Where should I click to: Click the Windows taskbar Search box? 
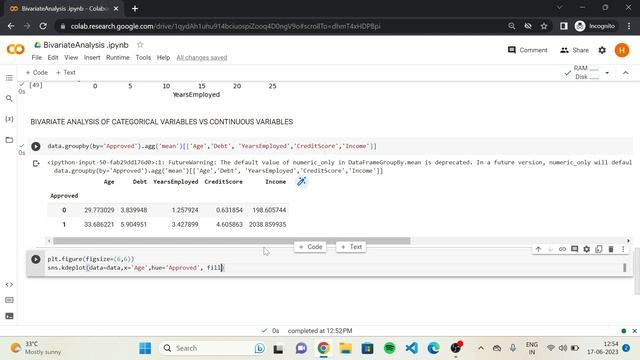point(212,348)
